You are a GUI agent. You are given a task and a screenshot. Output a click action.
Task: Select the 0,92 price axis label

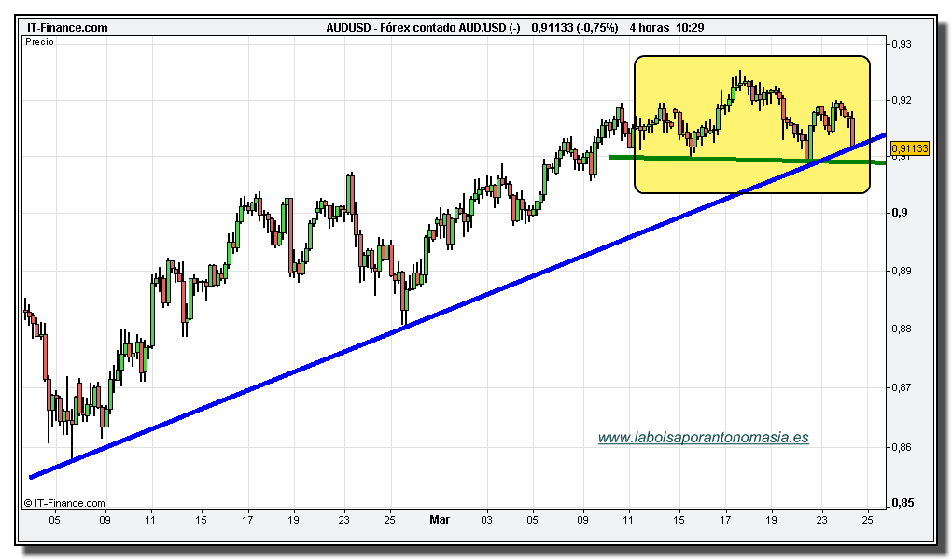coord(902,100)
